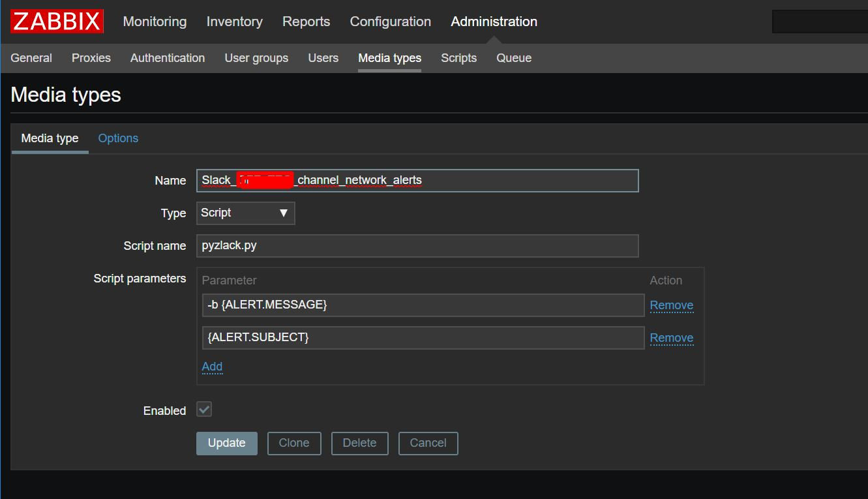Open the Configuration menu
This screenshot has width=868, height=499.
(x=390, y=22)
